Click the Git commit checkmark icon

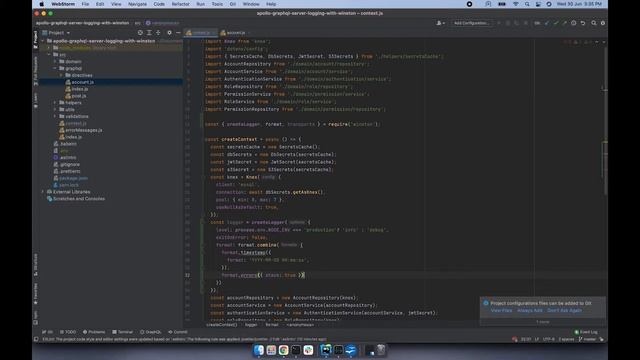pyautogui.click(x=556, y=23)
